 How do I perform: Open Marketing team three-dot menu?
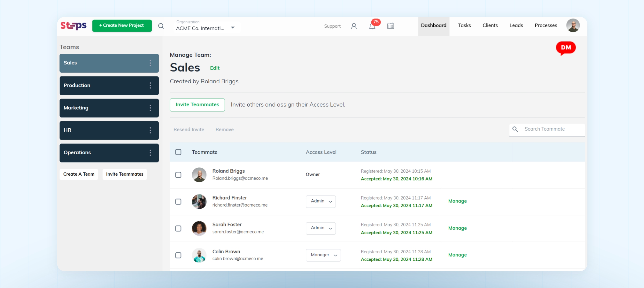pos(150,108)
